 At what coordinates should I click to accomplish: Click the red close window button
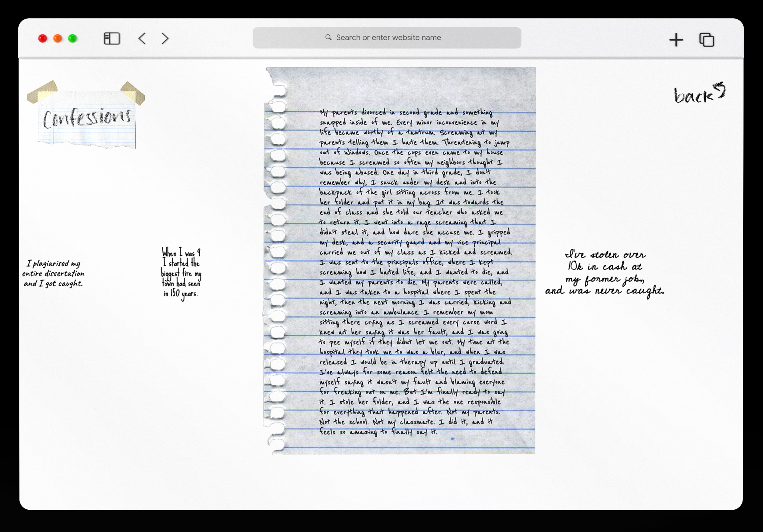42,38
